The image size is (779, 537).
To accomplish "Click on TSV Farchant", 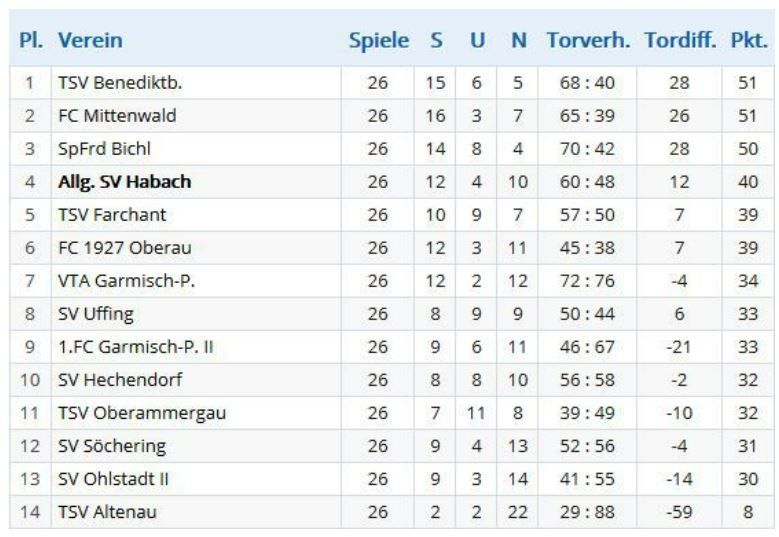I will click(112, 215).
